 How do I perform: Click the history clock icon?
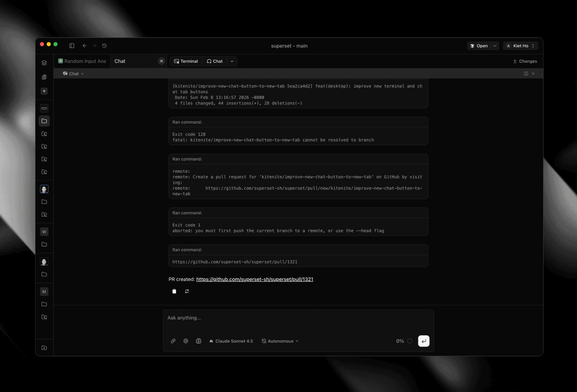105,46
